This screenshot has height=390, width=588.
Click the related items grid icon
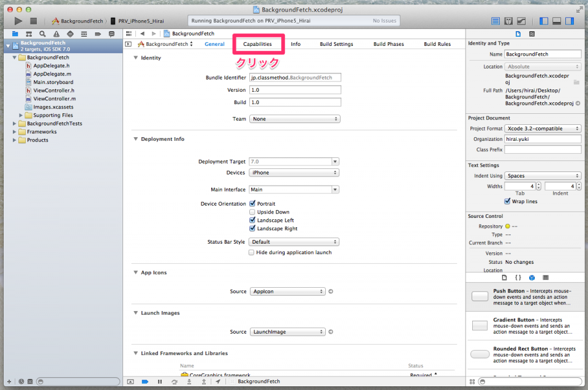129,34
